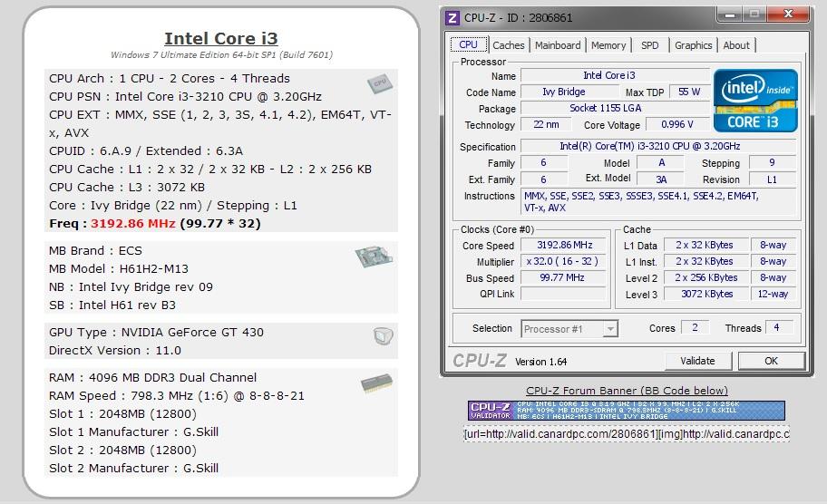827x504 pixels.
Task: Switch to the Mainboard tab
Action: pyautogui.click(x=558, y=45)
